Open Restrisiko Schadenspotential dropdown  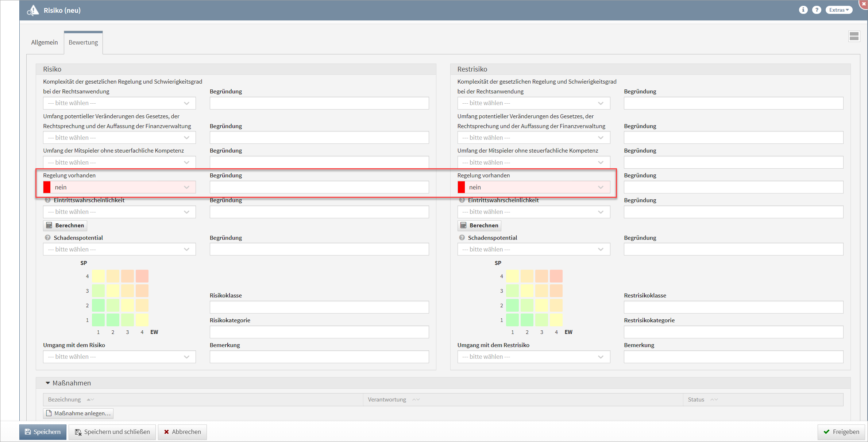pos(533,249)
